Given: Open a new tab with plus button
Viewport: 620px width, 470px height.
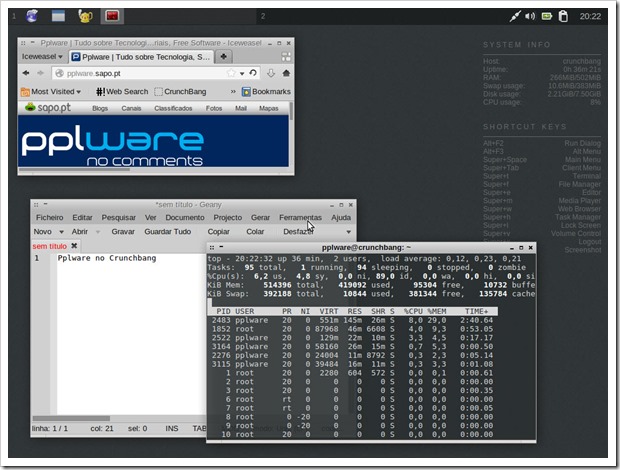Looking at the screenshot, I should pos(223,57).
